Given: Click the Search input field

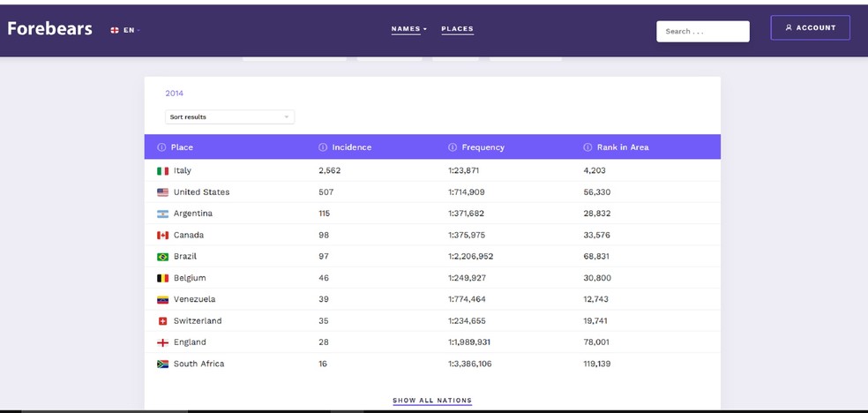Looking at the screenshot, I should pyautogui.click(x=702, y=32).
